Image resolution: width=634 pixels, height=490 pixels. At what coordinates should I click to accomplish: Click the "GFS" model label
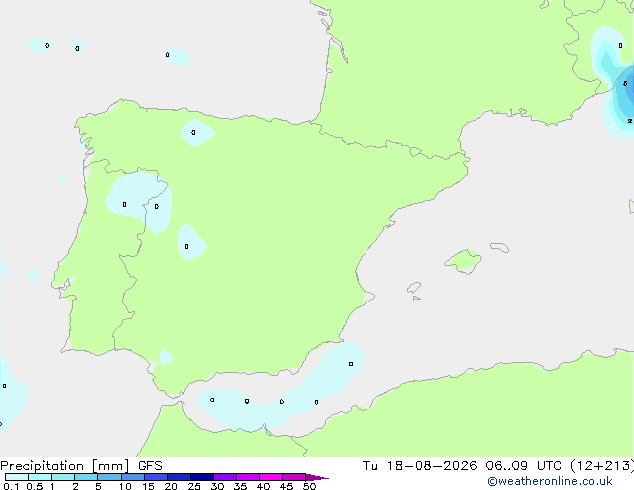[150, 466]
